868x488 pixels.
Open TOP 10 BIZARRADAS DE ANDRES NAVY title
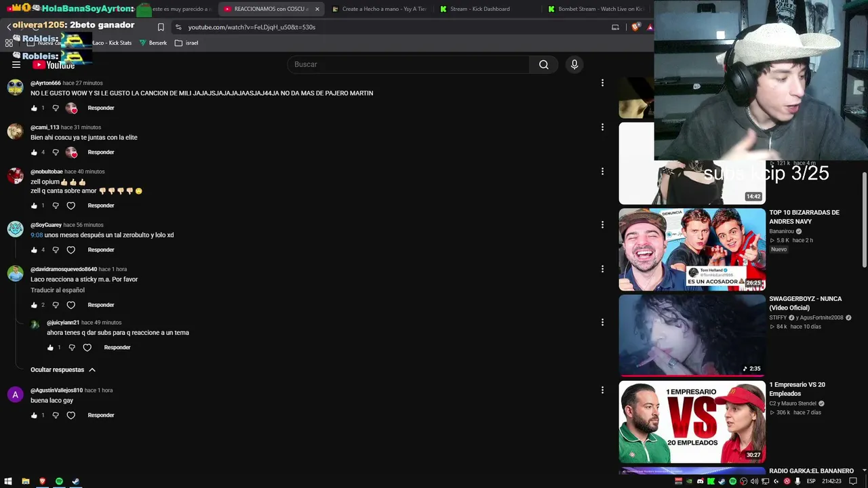point(804,216)
